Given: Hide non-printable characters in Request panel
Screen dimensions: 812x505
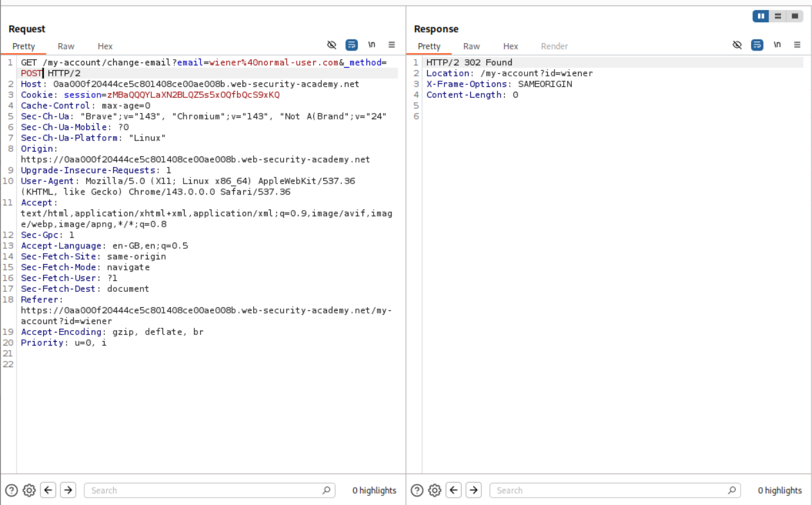Looking at the screenshot, I should 332,45.
